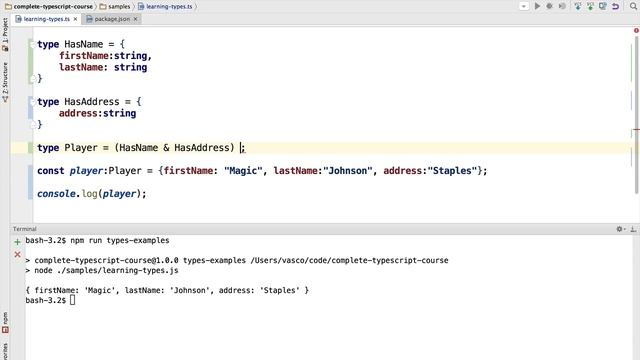This screenshot has height=360, width=640.
Task: Click the console.log(player) statement
Action: [91, 194]
